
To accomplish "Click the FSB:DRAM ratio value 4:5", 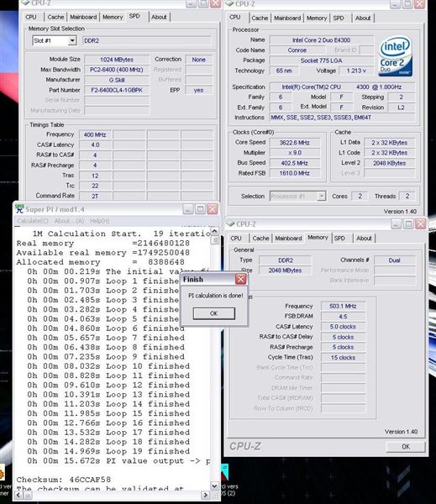I will point(343,317).
